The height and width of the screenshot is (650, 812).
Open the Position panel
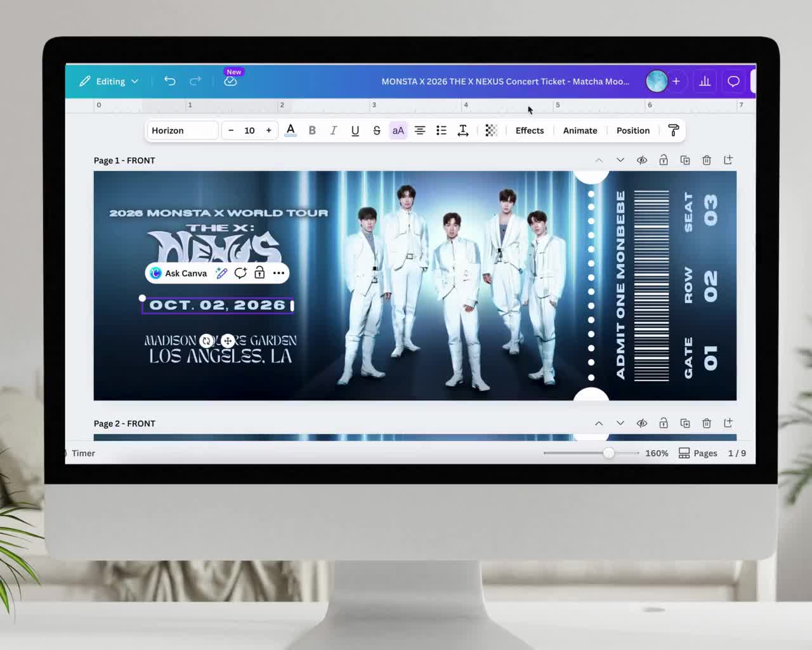(633, 130)
